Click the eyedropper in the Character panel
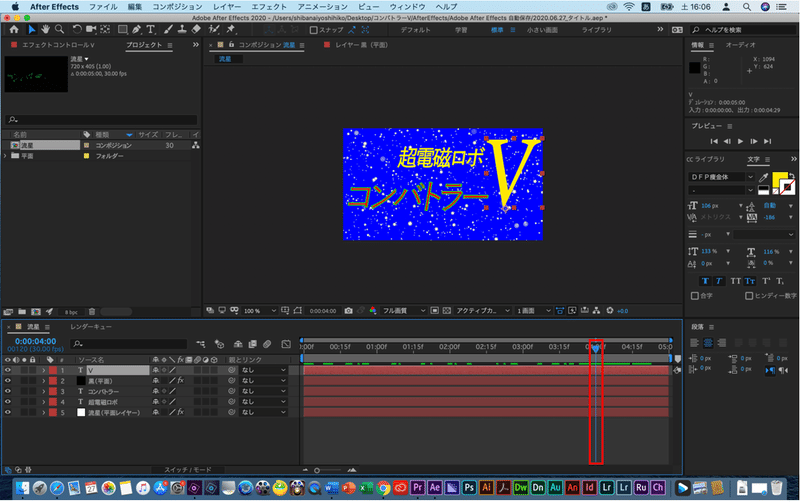This screenshot has width=800, height=502. pos(763,177)
